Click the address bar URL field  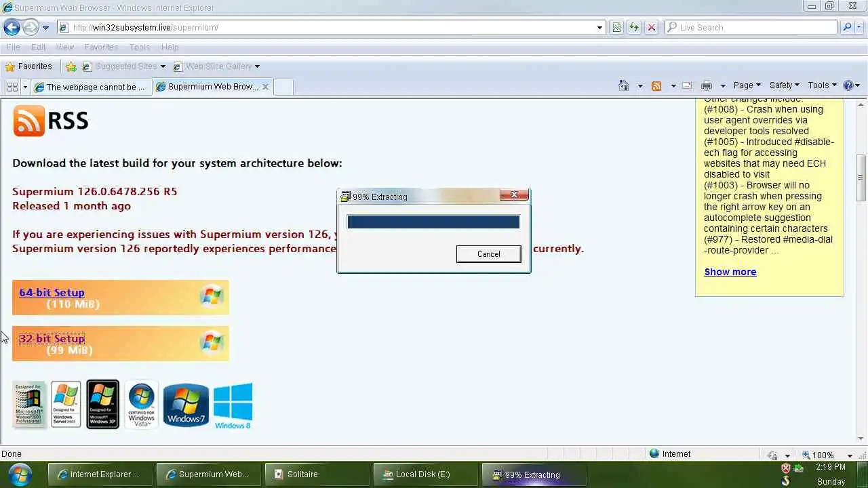(x=325, y=28)
